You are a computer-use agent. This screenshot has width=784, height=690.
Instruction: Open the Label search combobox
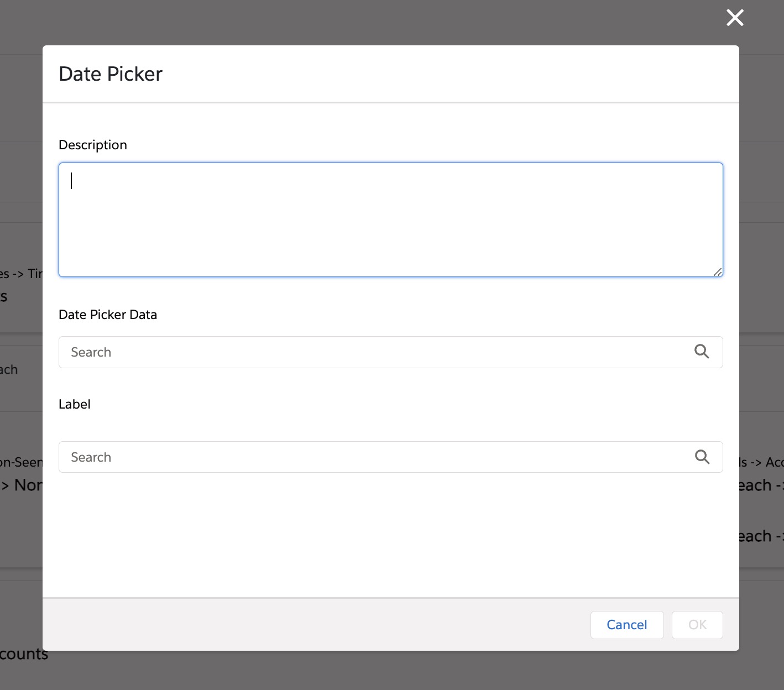click(376, 457)
